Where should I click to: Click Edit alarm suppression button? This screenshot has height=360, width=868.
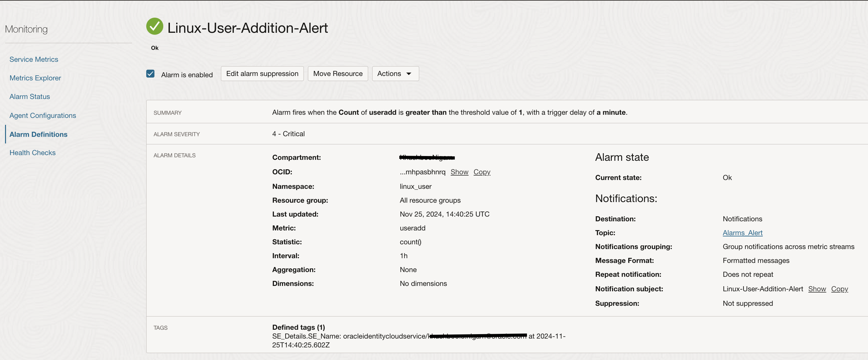[262, 73]
